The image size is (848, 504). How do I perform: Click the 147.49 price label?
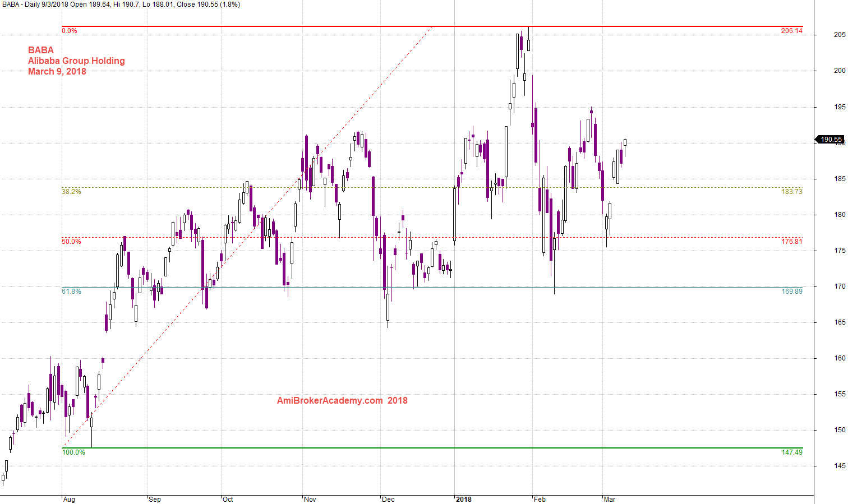tap(791, 452)
